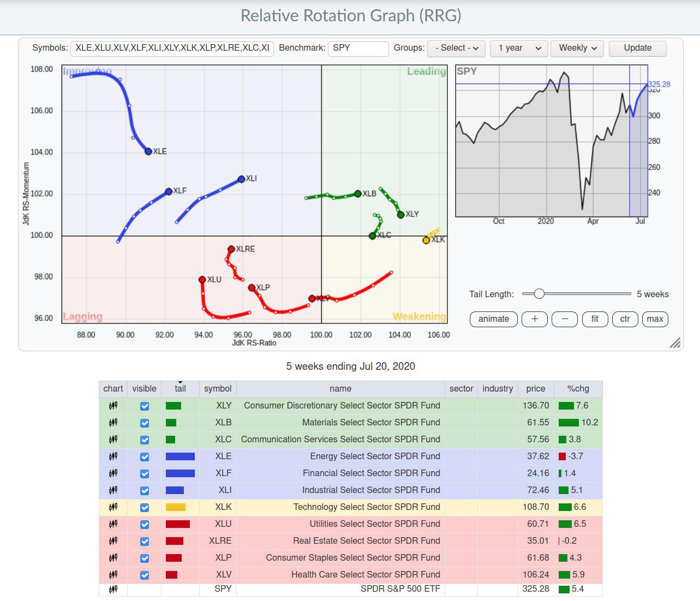Change periodicity via the Weekly dropdown
Screen dimensions: 700x601
click(577, 48)
